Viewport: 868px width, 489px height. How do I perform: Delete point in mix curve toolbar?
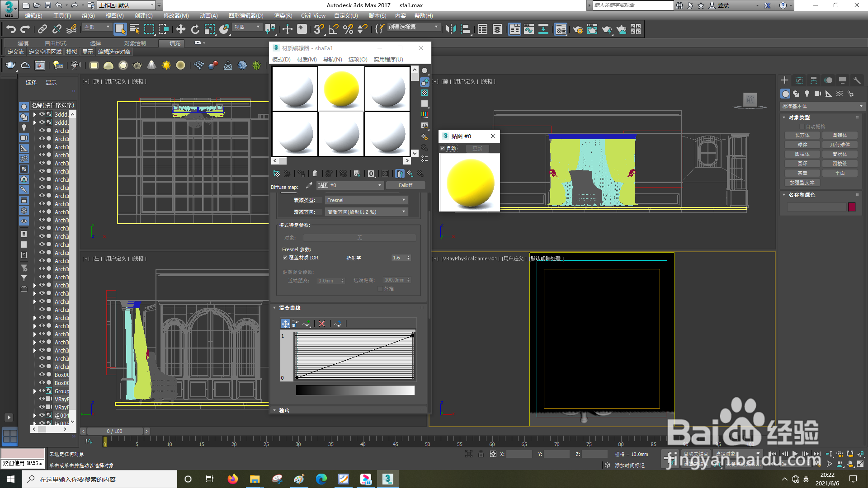point(322,324)
